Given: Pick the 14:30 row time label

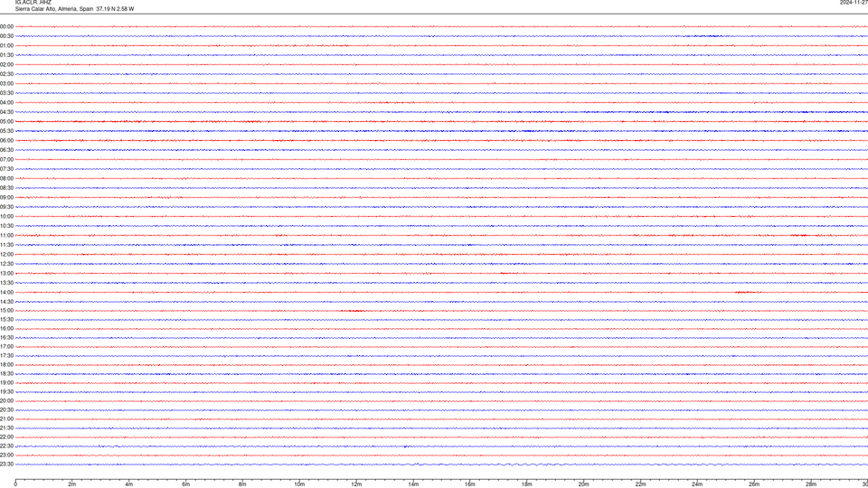Looking at the screenshot, I should coord(6,302).
